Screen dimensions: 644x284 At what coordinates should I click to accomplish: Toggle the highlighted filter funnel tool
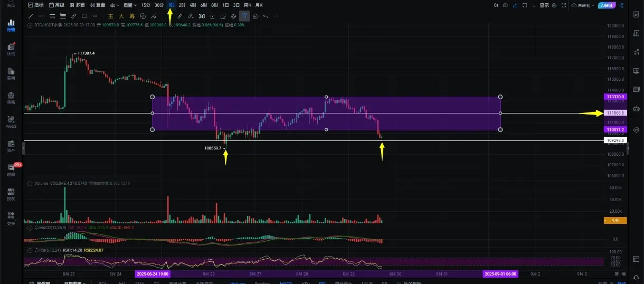(244, 16)
